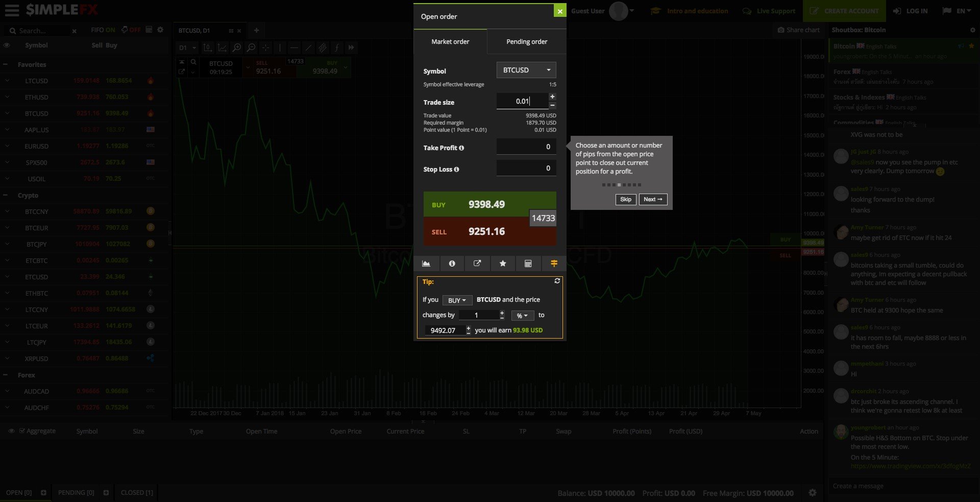
Task: Select the crosshair cursor tool
Action: click(265, 47)
